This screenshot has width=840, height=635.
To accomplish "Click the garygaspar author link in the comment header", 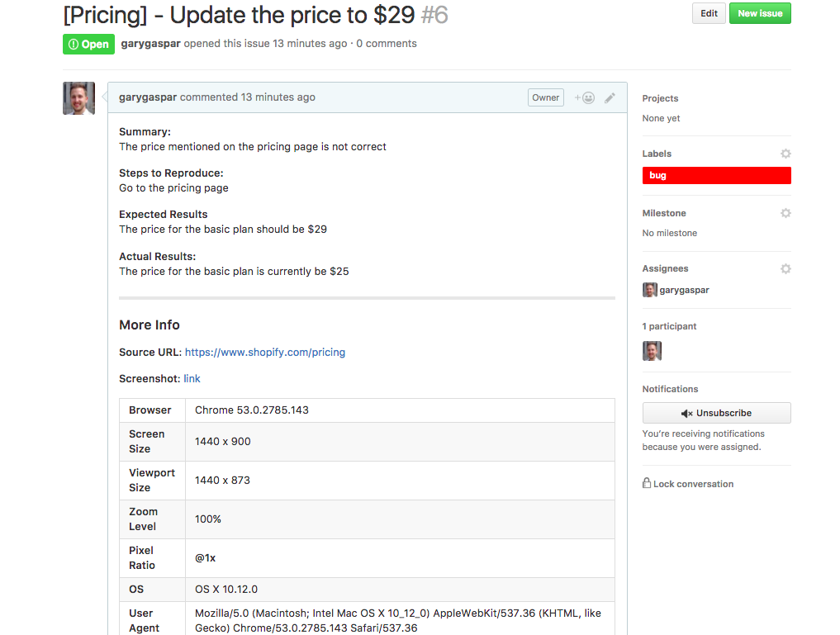I will (148, 97).
